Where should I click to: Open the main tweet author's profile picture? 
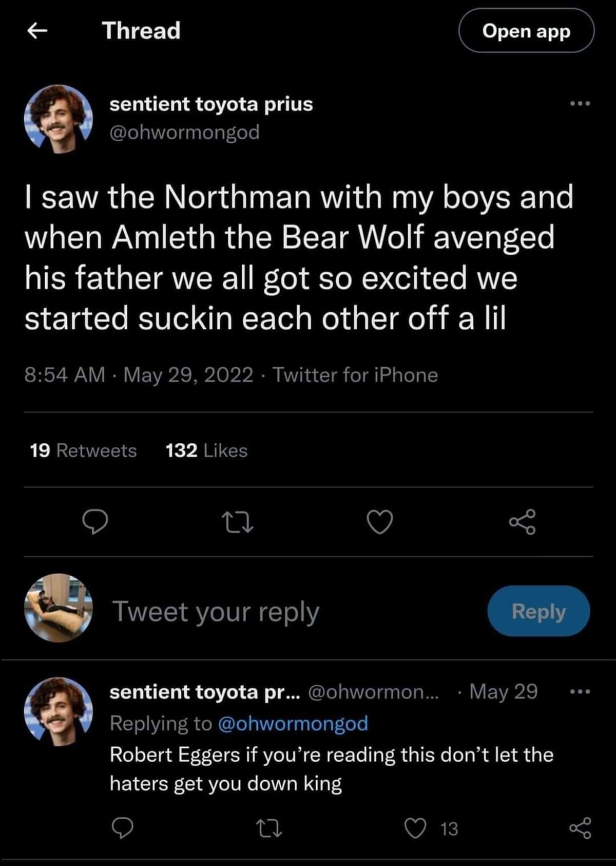click(x=58, y=119)
